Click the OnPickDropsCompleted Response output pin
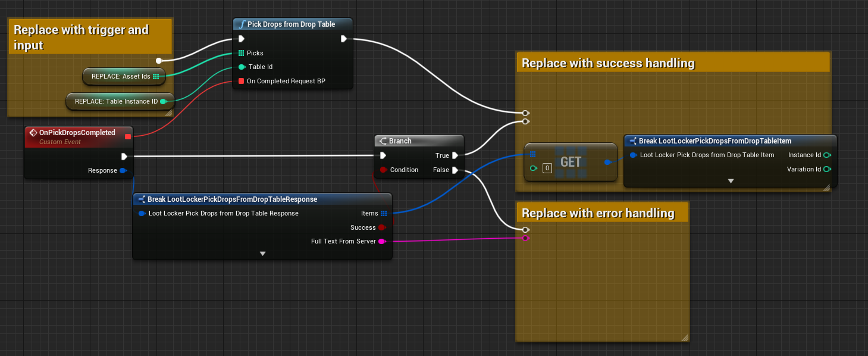Image resolution: width=868 pixels, height=356 pixels. point(123,171)
